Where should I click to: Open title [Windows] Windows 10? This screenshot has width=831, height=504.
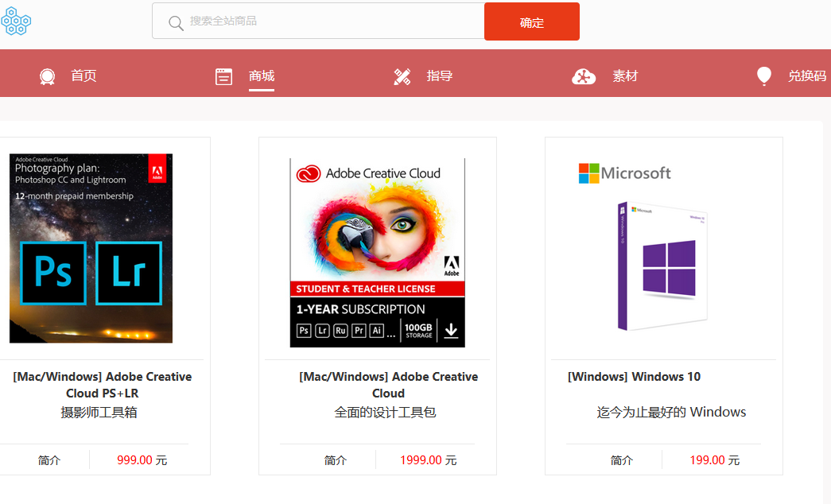[634, 377]
